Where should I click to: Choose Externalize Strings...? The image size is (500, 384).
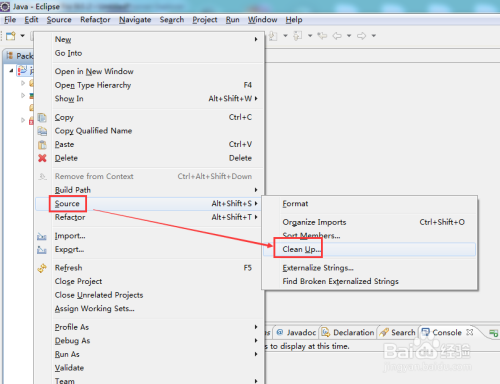click(369, 268)
